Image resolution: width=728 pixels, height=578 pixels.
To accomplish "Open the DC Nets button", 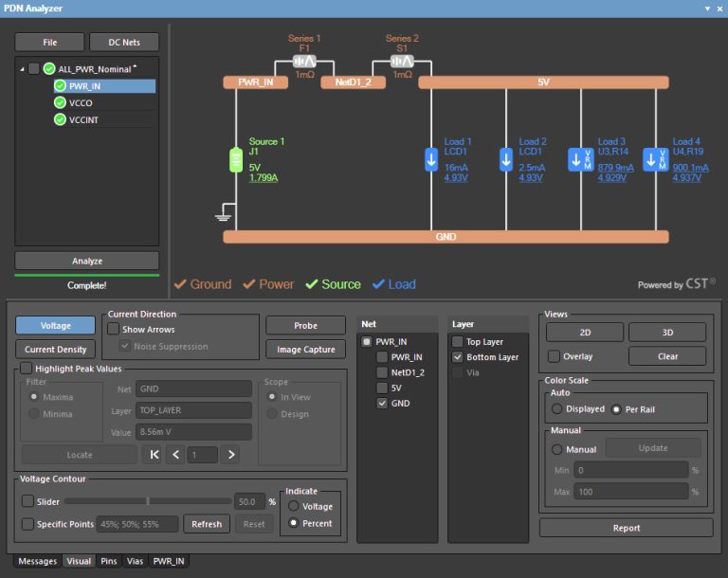I will tap(124, 43).
